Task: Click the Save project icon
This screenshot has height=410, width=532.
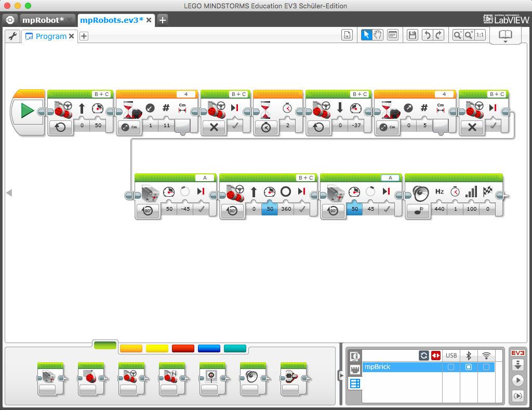Action: pos(413,35)
